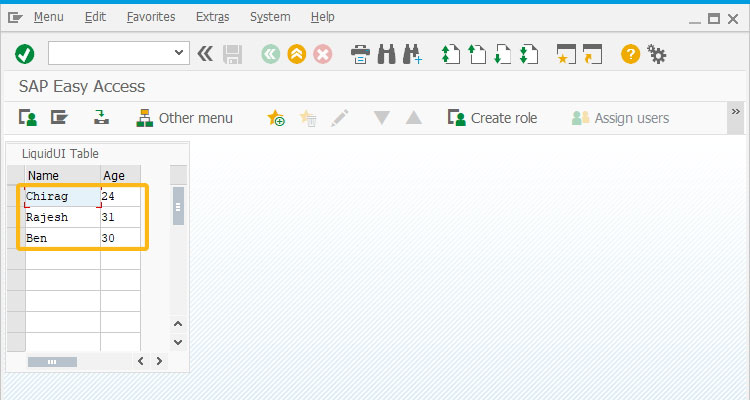This screenshot has width=750, height=400.
Task: Open the Edit menu
Action: pyautogui.click(x=95, y=17)
